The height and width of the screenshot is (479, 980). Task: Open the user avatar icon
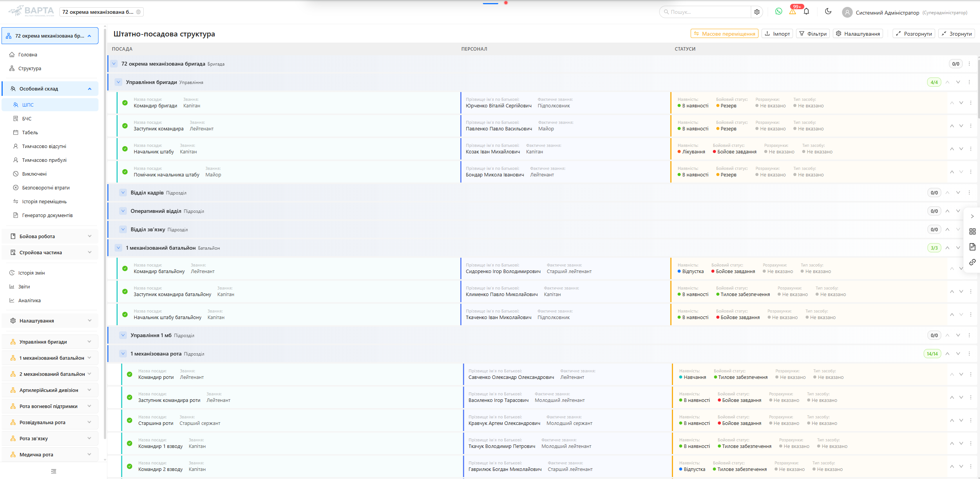[847, 12]
